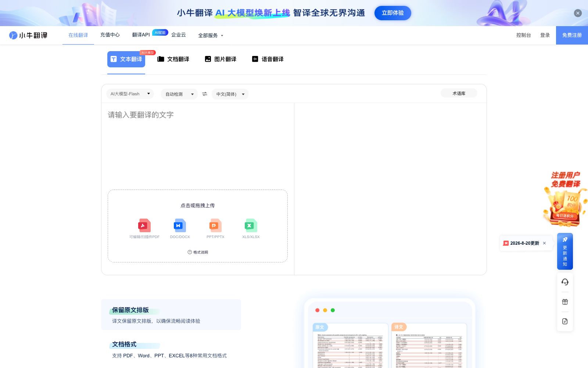
Task: Select the 文档格式 feature item
Action: tap(171, 350)
